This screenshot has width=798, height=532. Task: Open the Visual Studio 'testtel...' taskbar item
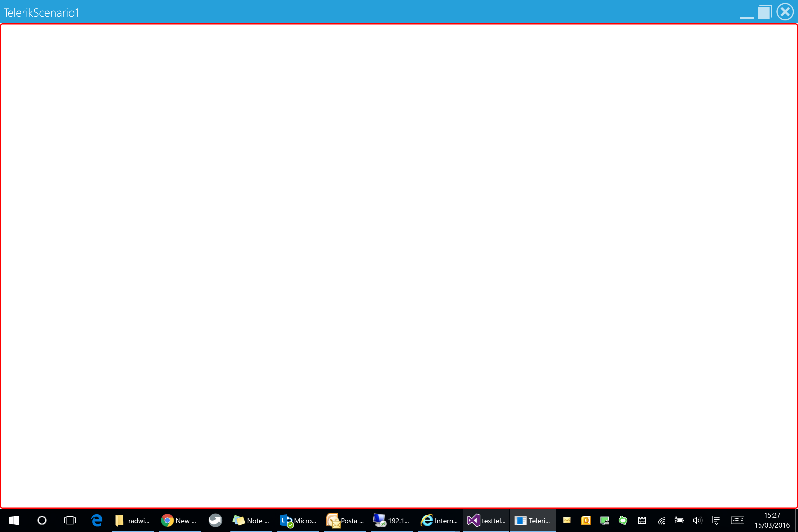click(x=486, y=520)
